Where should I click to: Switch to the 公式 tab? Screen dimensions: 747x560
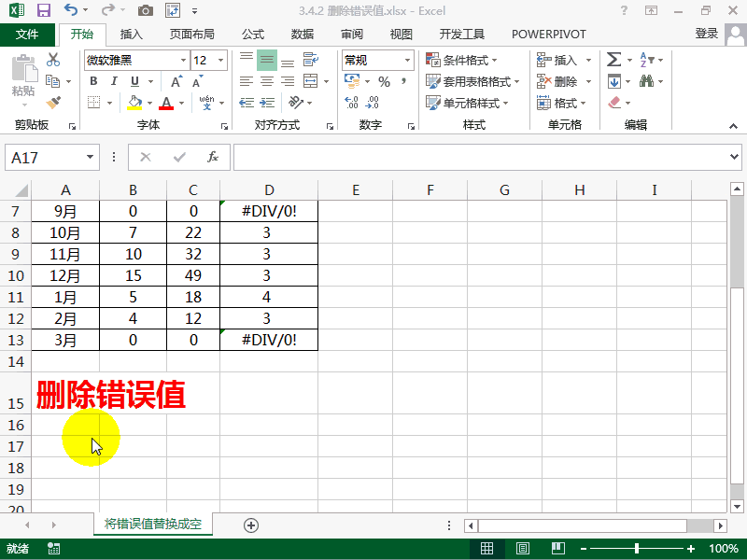252,35
